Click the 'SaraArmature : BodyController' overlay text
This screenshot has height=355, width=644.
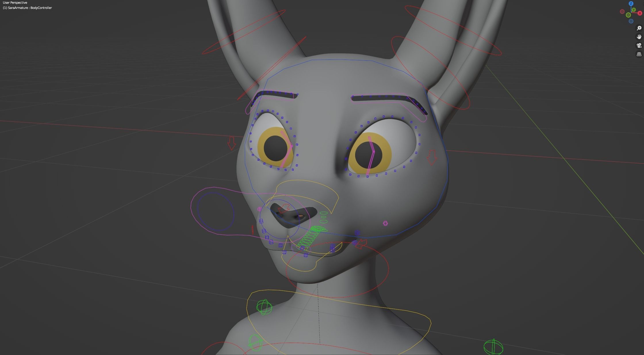(x=30, y=8)
